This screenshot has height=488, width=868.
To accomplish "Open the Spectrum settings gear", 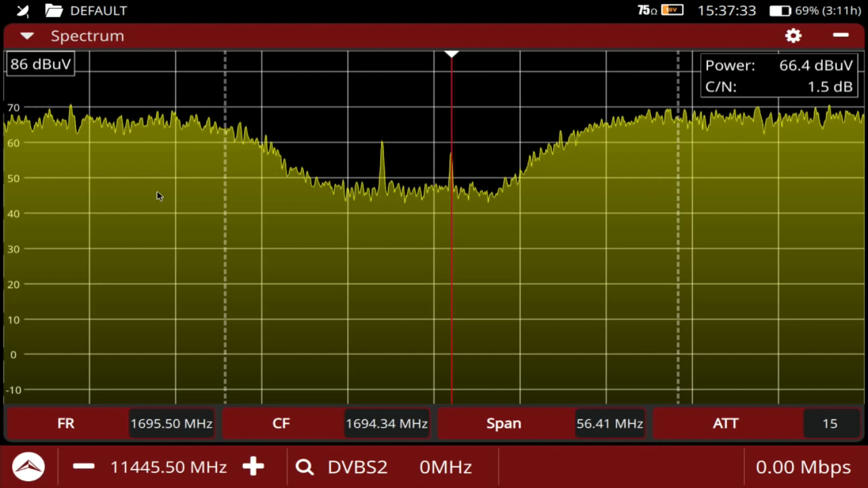I will tap(793, 36).
